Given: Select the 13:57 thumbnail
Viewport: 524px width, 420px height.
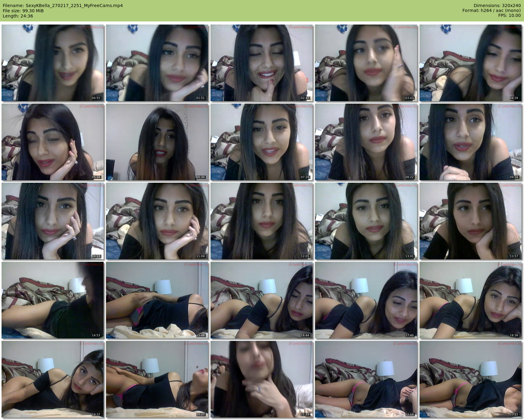Looking at the screenshot, I should (471, 221).
